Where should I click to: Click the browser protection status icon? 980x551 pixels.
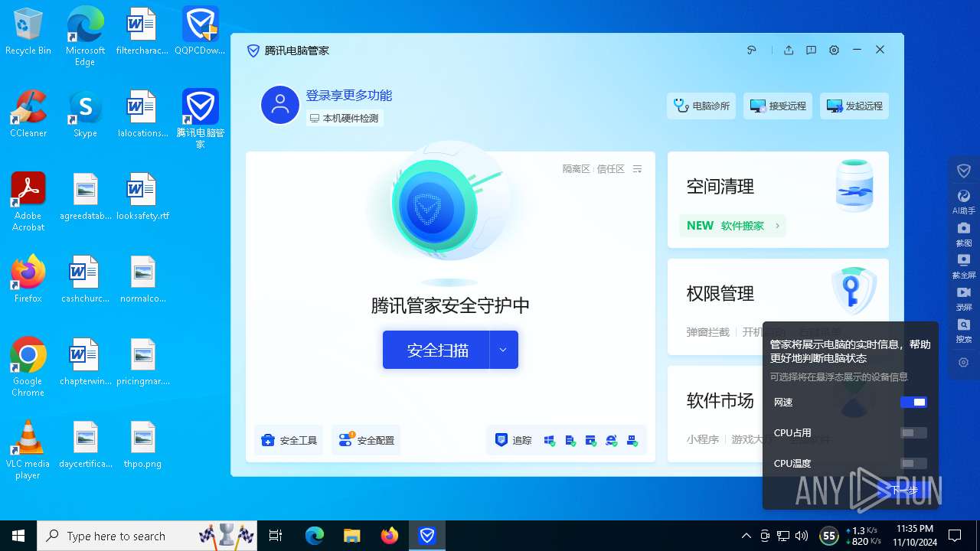click(611, 440)
